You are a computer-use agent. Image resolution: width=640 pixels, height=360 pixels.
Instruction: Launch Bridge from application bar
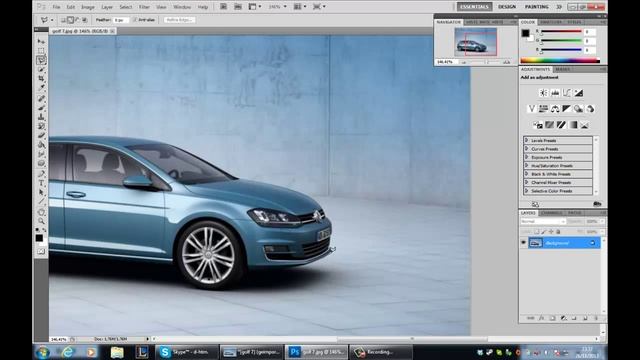(224, 7)
